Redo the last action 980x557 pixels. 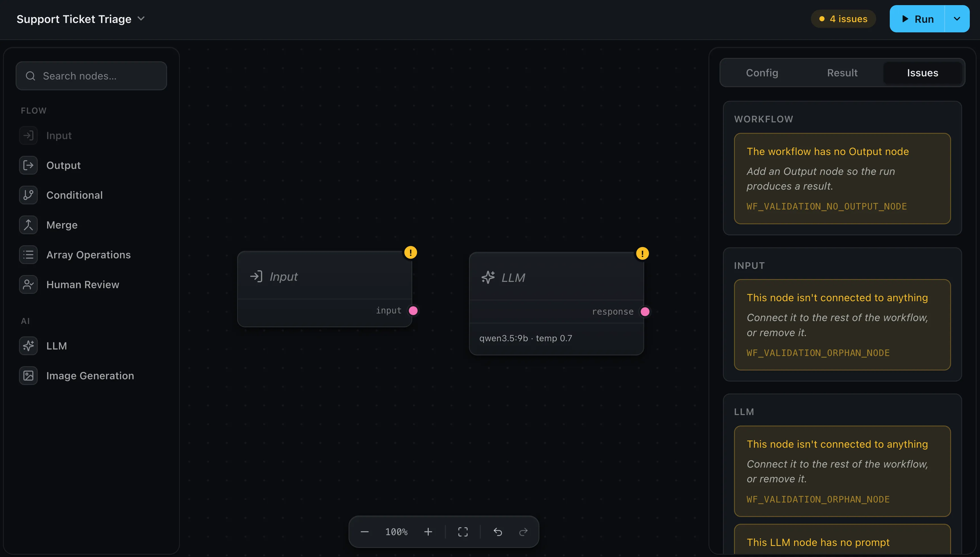coord(523,532)
